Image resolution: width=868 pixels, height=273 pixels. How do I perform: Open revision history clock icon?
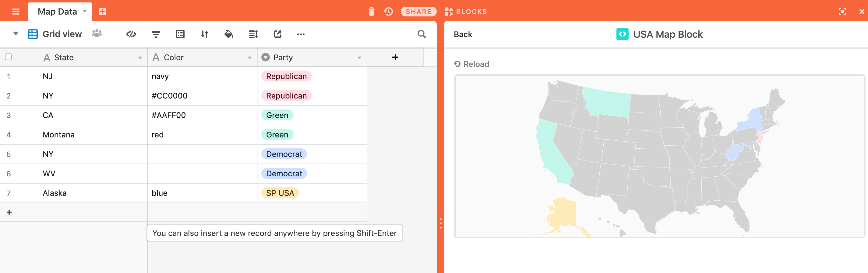(389, 12)
